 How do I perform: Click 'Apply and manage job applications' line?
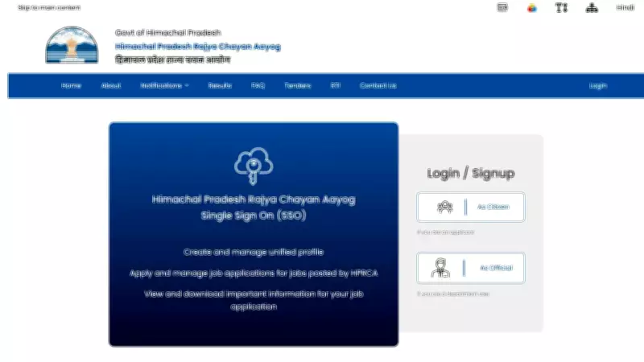[254, 273]
